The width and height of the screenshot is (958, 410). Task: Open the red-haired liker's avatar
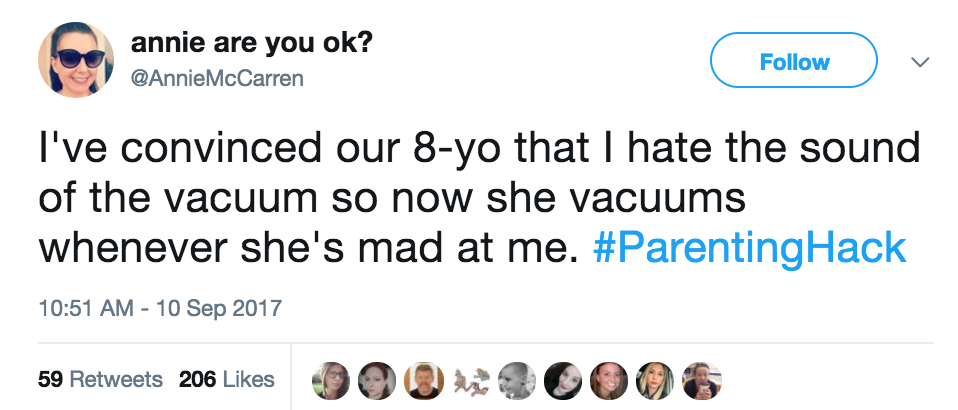coord(376,378)
